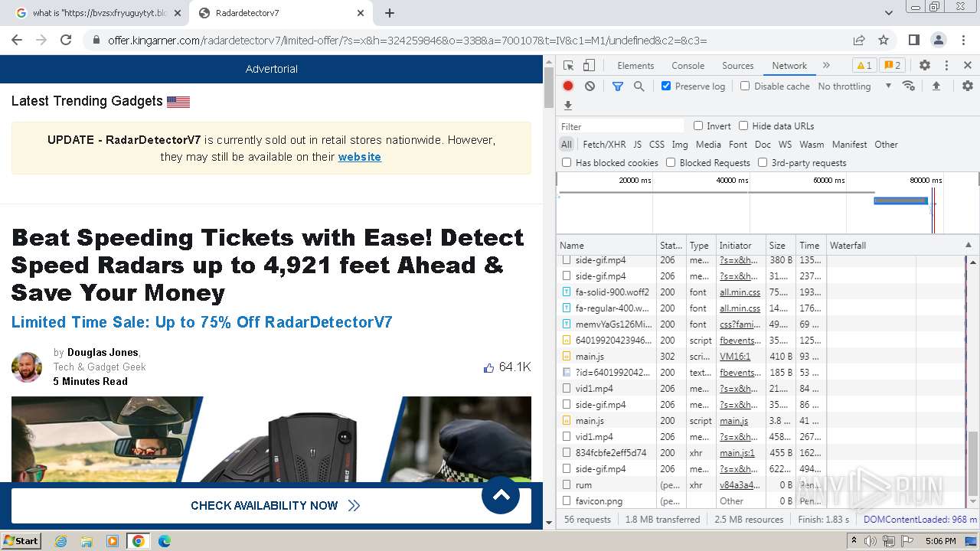The image size is (980, 551).
Task: Select the favicon.png request row
Action: pyautogui.click(x=762, y=501)
